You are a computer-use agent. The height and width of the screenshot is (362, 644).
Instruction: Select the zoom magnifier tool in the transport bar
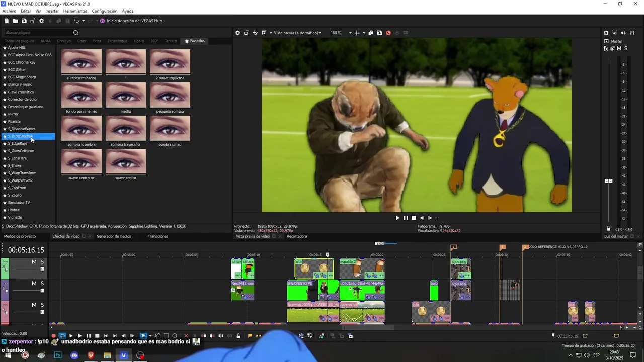coord(175,336)
